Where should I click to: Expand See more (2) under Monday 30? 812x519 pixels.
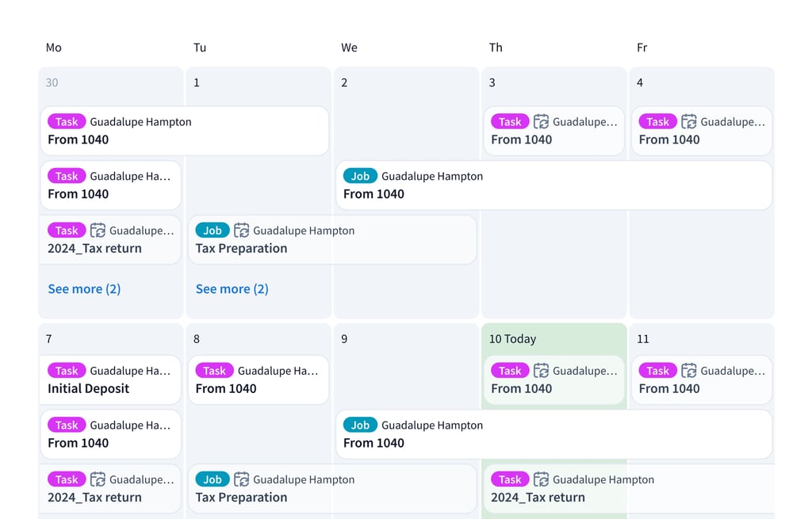(84, 289)
